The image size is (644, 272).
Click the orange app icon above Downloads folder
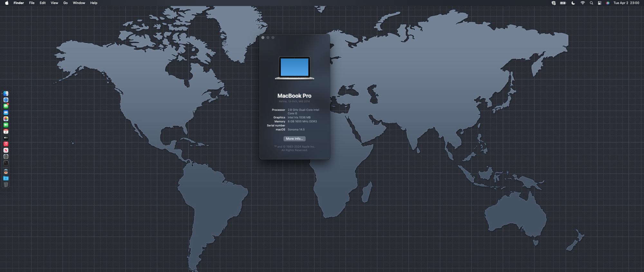click(6, 172)
